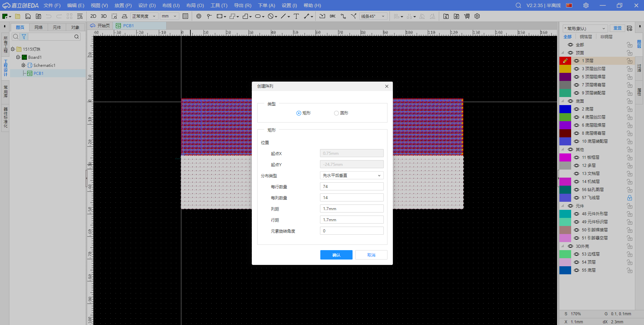This screenshot has height=325, width=644.
Task: Click the Save icon in toolbar
Action: coord(28,16)
